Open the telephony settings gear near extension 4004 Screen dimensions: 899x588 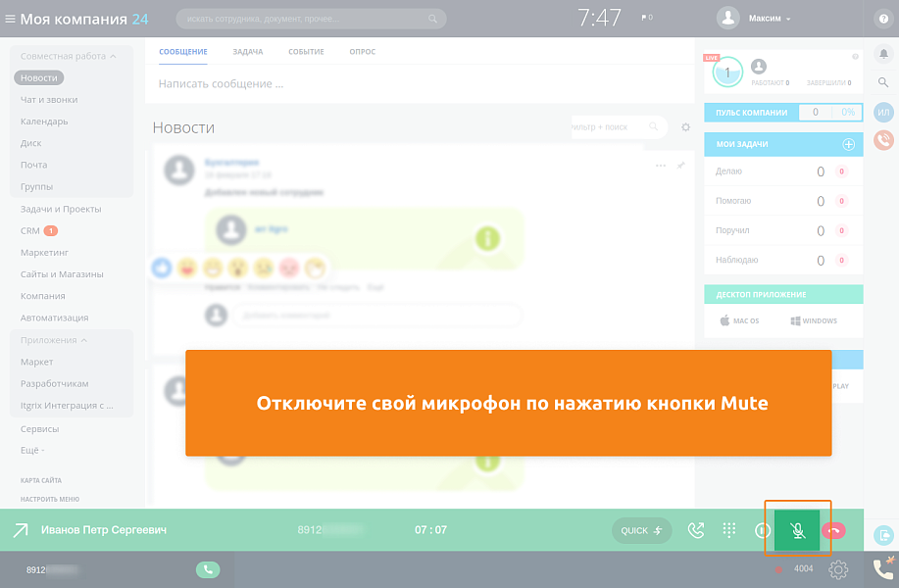click(x=838, y=569)
